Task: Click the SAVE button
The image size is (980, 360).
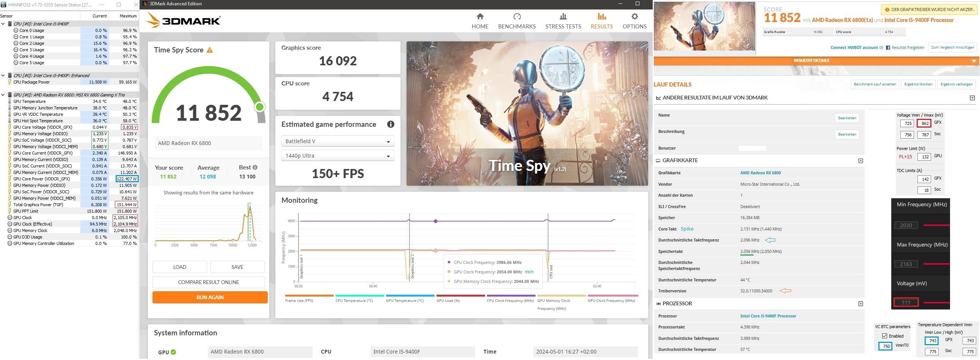Action: (x=237, y=267)
